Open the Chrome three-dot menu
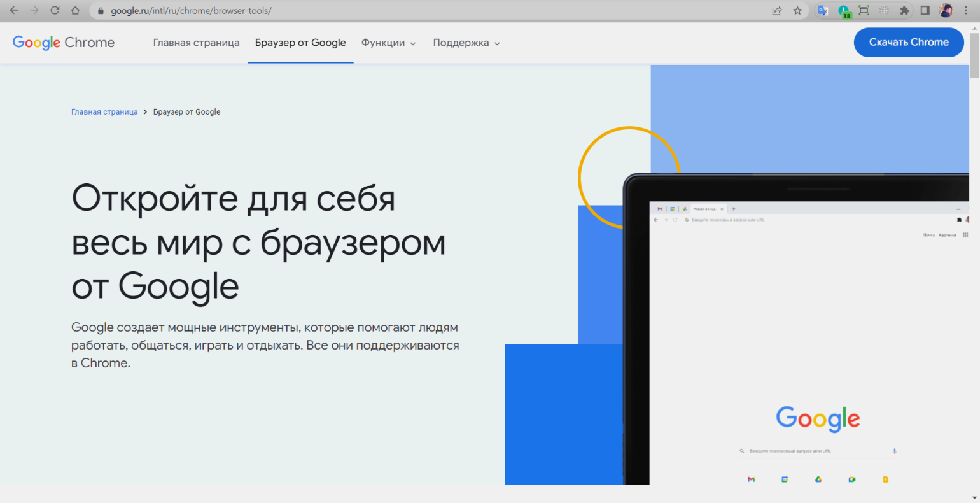Screen dimensions: 980x503 tap(966, 11)
